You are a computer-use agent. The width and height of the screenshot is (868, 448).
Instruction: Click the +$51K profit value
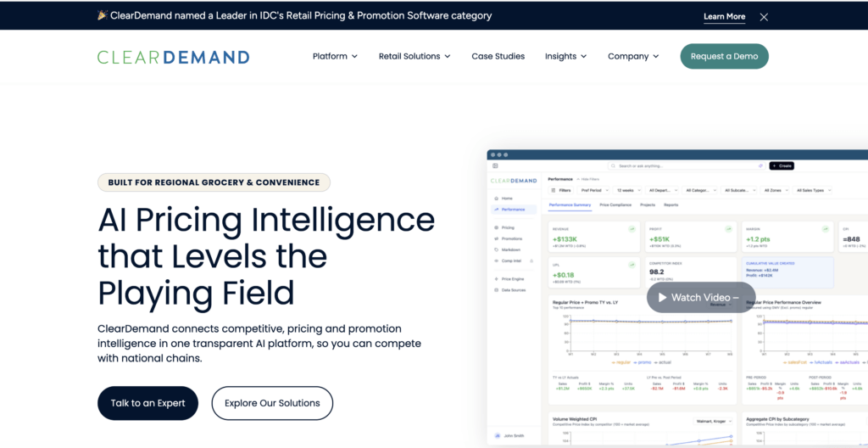coord(660,239)
